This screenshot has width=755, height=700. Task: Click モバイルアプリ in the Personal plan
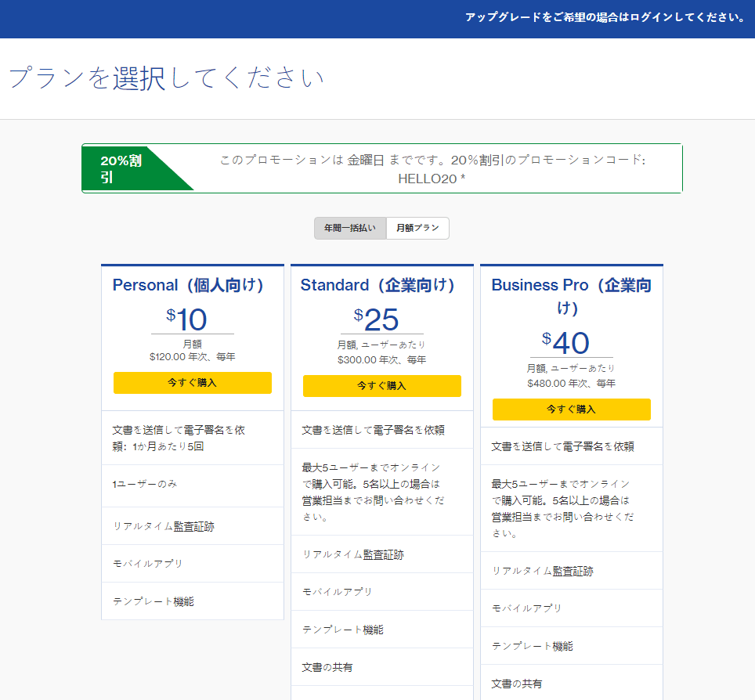[147, 564]
